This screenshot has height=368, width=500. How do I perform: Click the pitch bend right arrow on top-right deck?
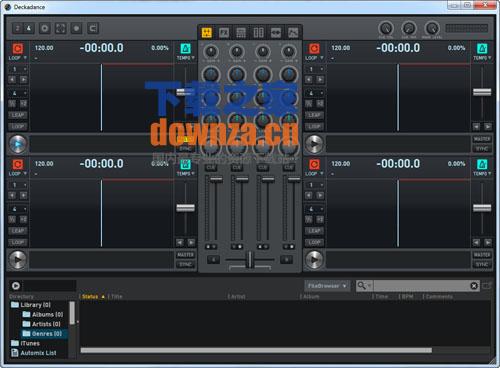488,127
